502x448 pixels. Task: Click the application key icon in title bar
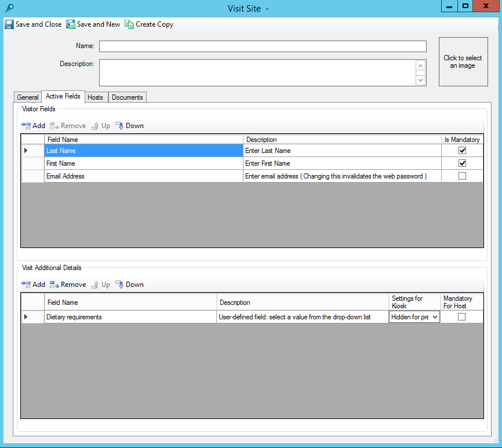pos(9,8)
